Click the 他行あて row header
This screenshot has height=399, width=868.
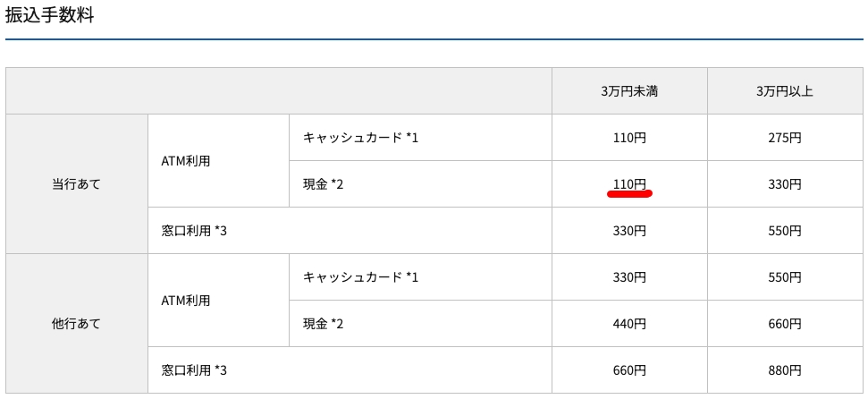[77, 324]
